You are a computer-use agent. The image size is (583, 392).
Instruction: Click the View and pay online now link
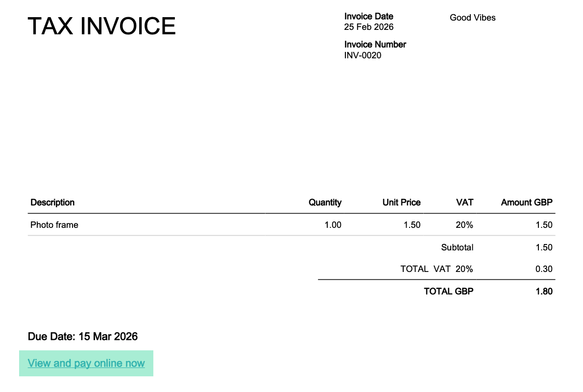click(x=86, y=364)
